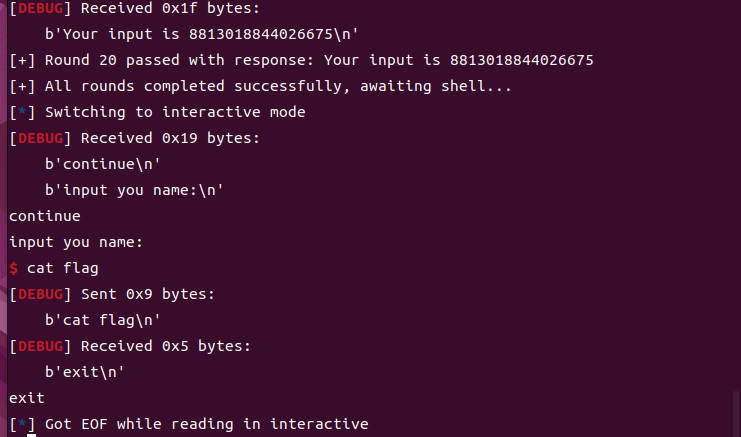
Task: Click the terminal cursor block on the last line
Action: click(32, 435)
